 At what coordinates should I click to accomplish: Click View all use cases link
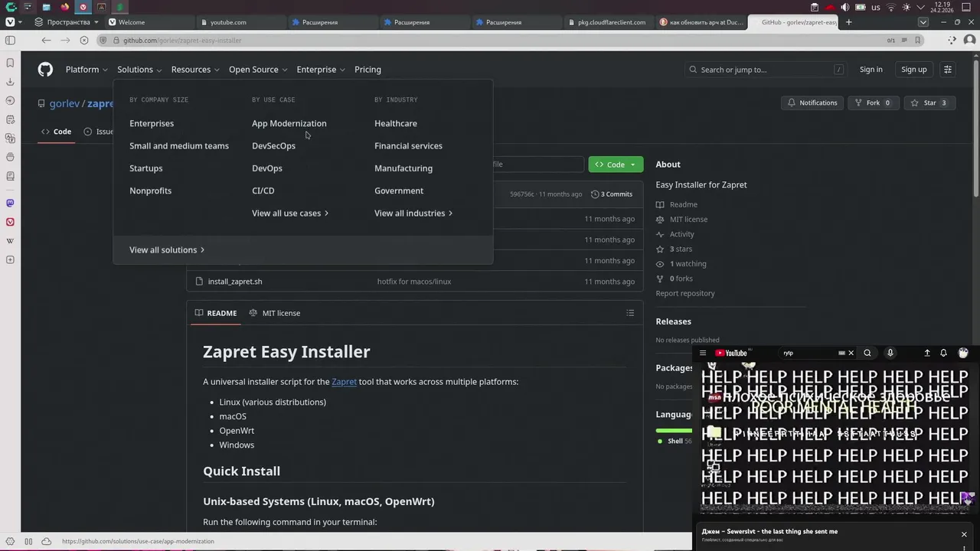click(290, 213)
